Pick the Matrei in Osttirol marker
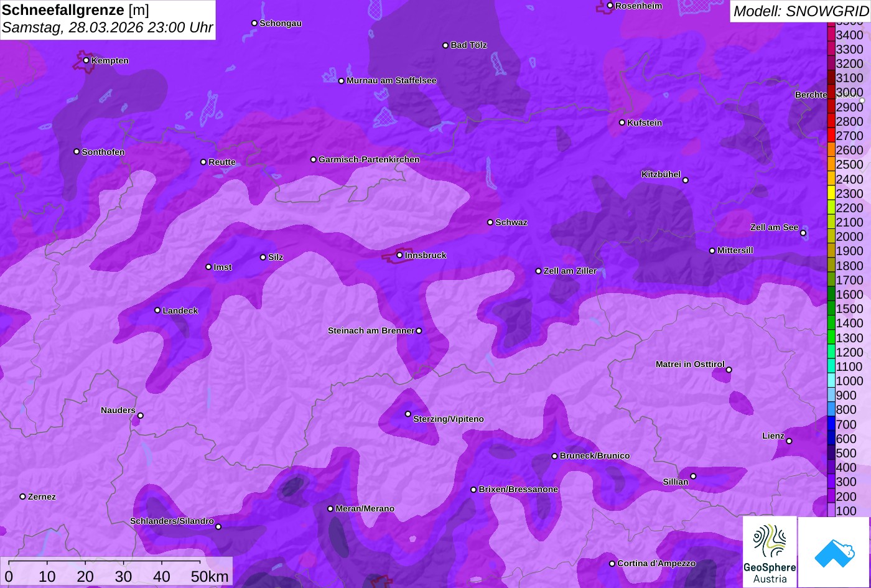Screen dimensions: 871x588 pyautogui.click(x=729, y=370)
